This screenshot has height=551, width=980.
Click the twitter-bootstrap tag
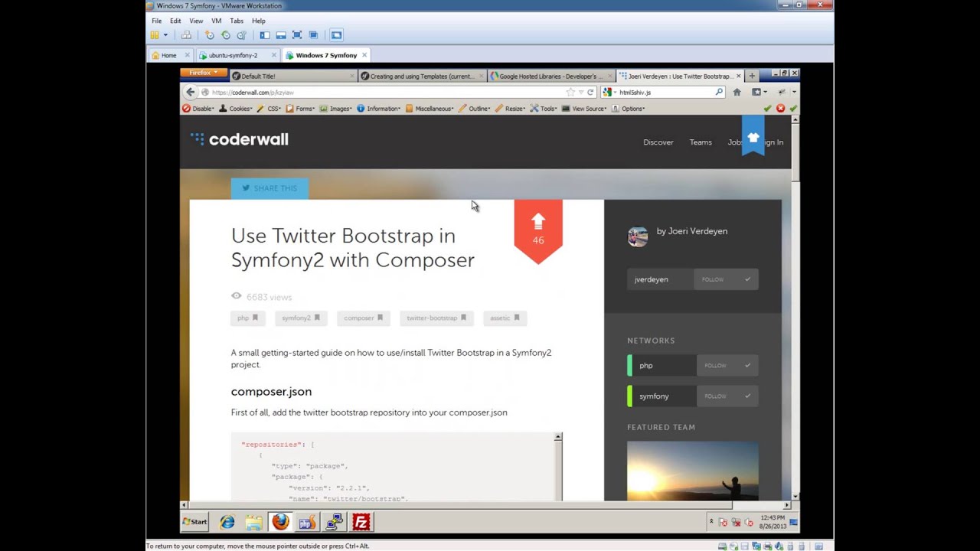436,318
